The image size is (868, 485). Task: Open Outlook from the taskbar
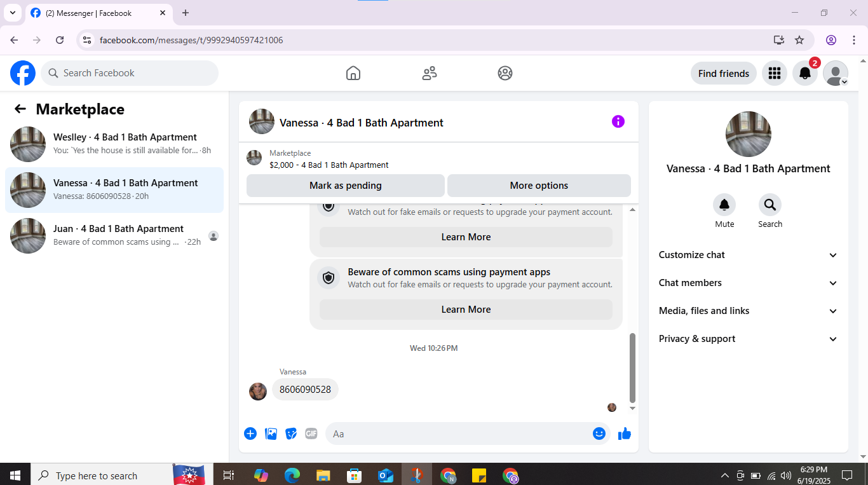pyautogui.click(x=385, y=475)
